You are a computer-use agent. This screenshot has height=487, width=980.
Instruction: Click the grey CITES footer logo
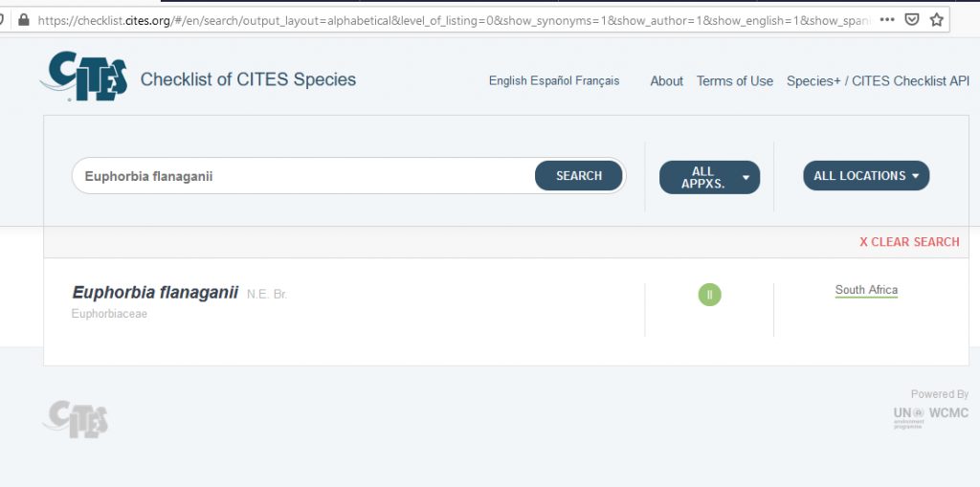[76, 419]
